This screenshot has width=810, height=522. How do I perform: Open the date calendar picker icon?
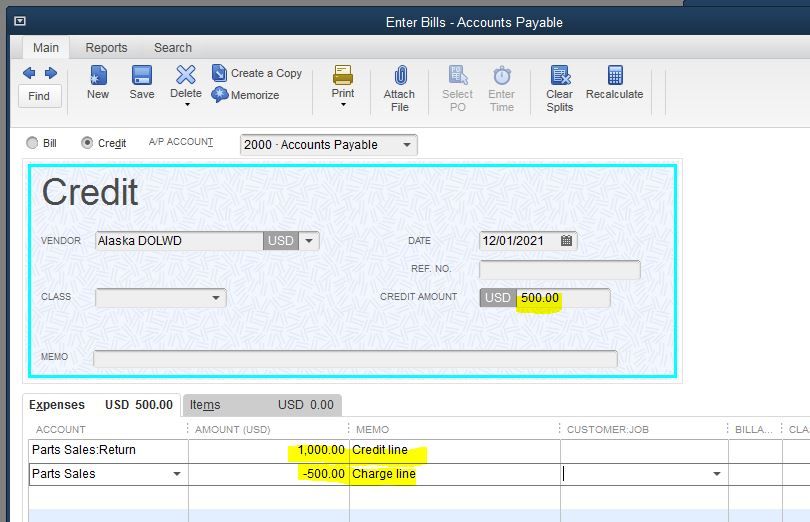566,241
